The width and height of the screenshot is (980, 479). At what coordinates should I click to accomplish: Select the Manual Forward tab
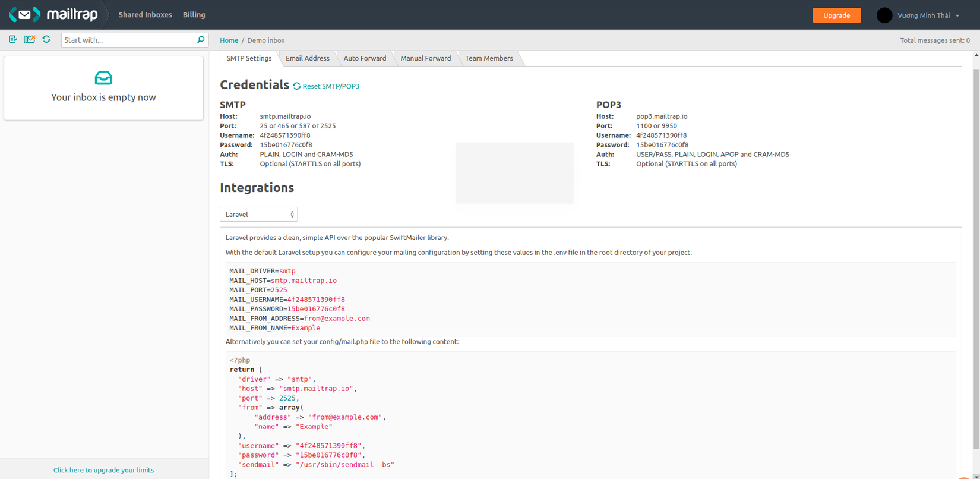[x=425, y=58]
